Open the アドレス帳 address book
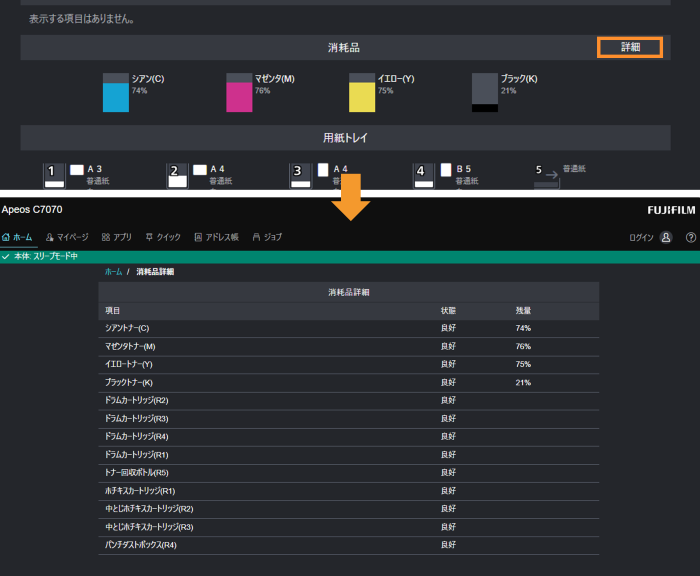 [216, 237]
